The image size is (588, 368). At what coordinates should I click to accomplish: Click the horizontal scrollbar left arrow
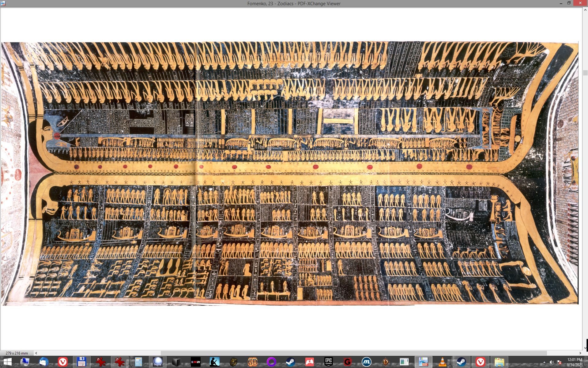[36, 353]
